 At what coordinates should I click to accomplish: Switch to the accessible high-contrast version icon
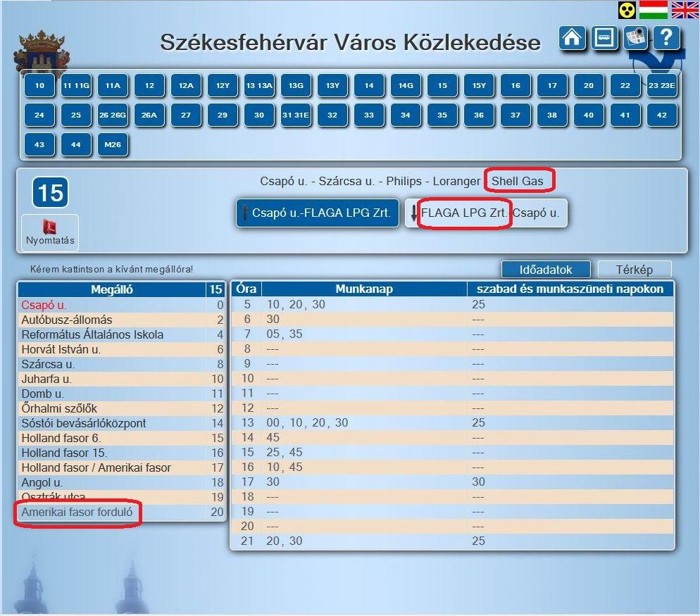(627, 10)
